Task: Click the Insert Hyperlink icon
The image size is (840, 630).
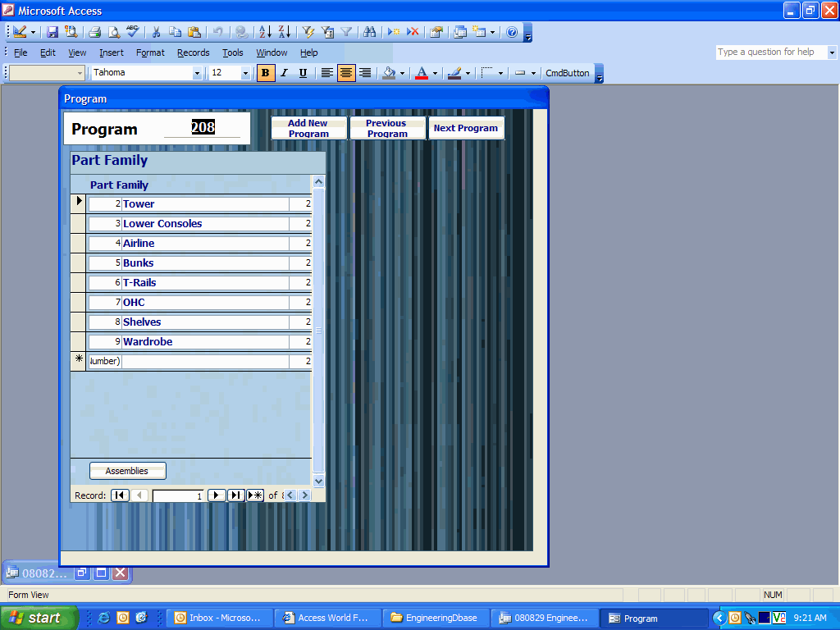Action: pyautogui.click(x=242, y=32)
